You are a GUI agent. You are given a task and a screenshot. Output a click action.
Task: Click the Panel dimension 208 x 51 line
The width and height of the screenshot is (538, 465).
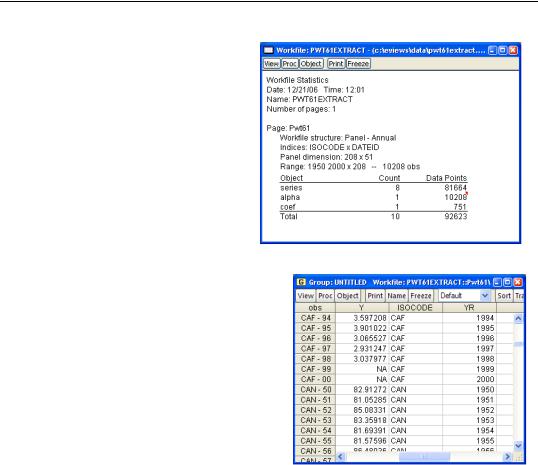click(326, 157)
